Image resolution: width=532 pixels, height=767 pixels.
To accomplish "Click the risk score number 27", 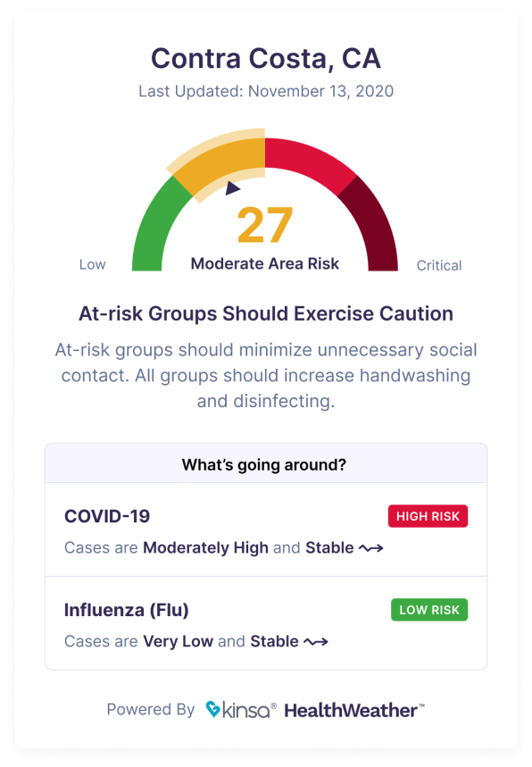I will click(x=265, y=225).
